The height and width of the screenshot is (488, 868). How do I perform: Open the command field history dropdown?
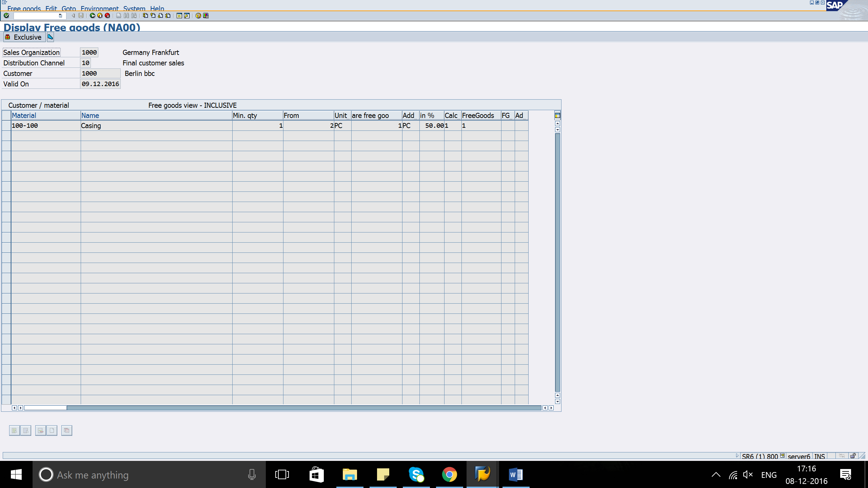pyautogui.click(x=60, y=16)
